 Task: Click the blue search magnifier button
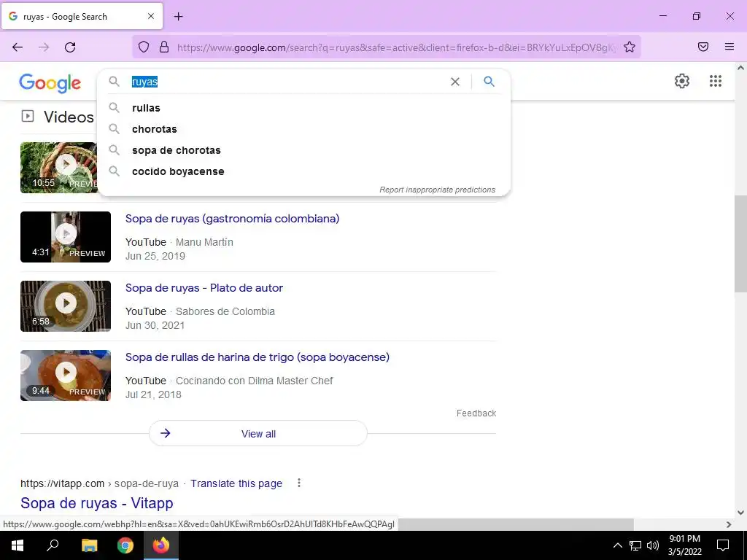point(489,82)
